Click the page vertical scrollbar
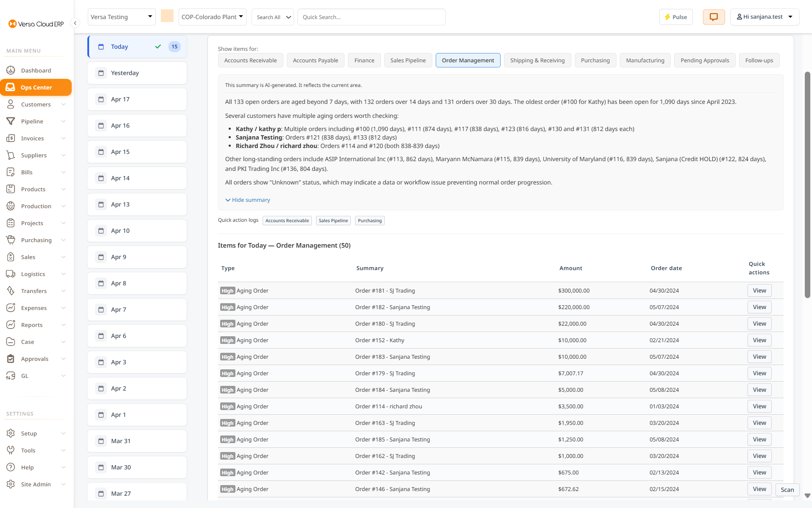812x508 pixels. [807, 185]
